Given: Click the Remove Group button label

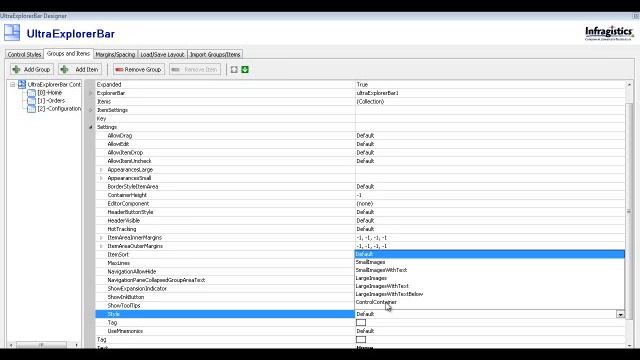Looking at the screenshot, I should pyautogui.click(x=143, y=70).
